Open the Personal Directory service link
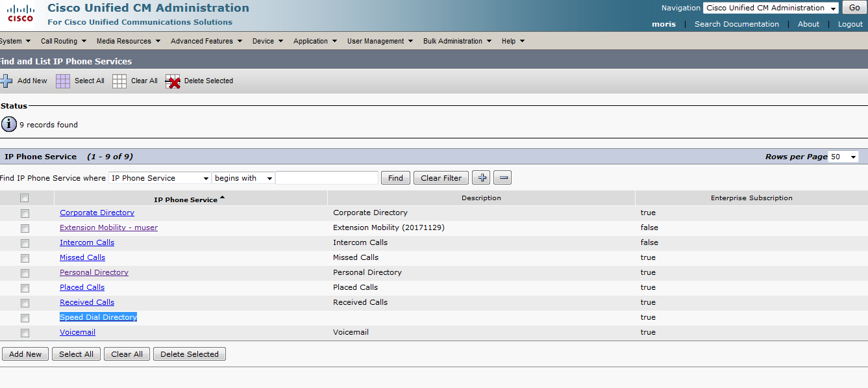 [x=94, y=272]
